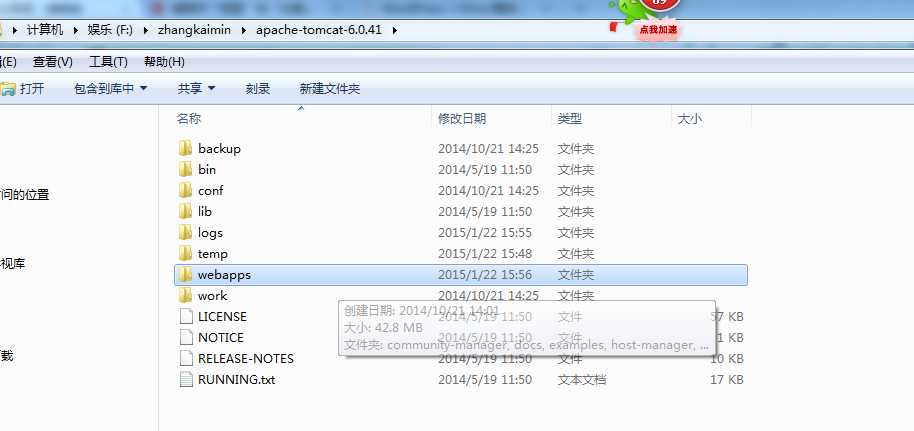The width and height of the screenshot is (914, 431).
Task: Expand arrow after zhangkaimin in address bar
Action: [x=243, y=30]
